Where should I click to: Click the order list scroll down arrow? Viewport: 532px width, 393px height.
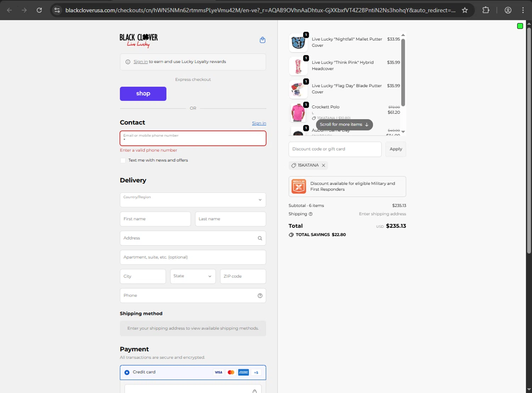point(403,132)
